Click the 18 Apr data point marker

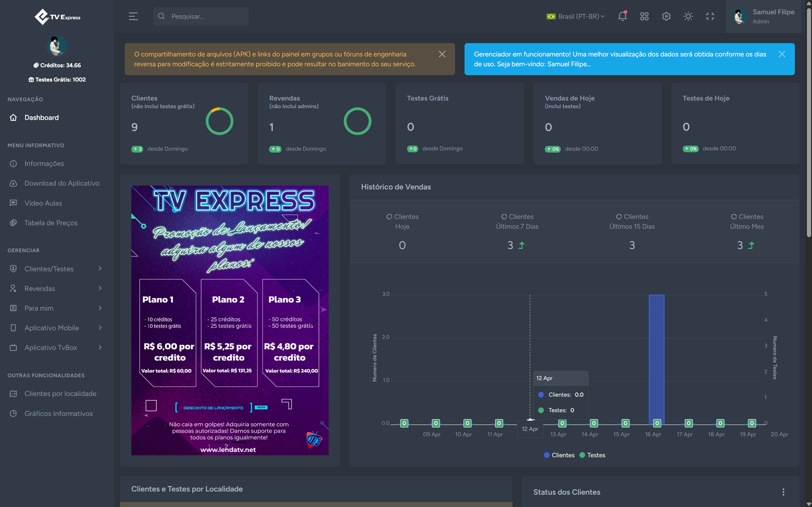pos(720,423)
